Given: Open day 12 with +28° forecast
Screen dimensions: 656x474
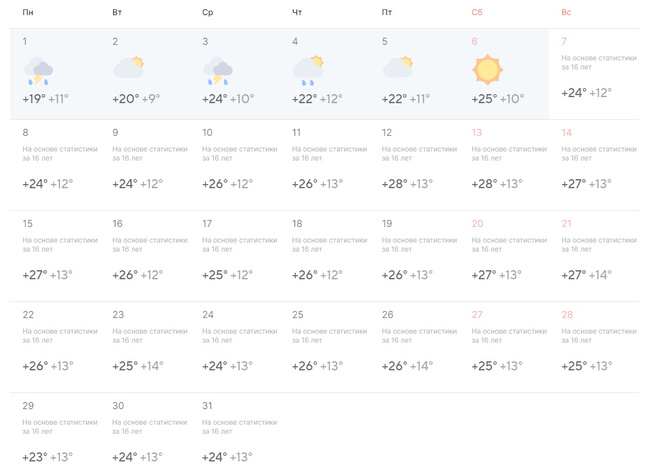Looking at the screenshot, I should (x=418, y=164).
